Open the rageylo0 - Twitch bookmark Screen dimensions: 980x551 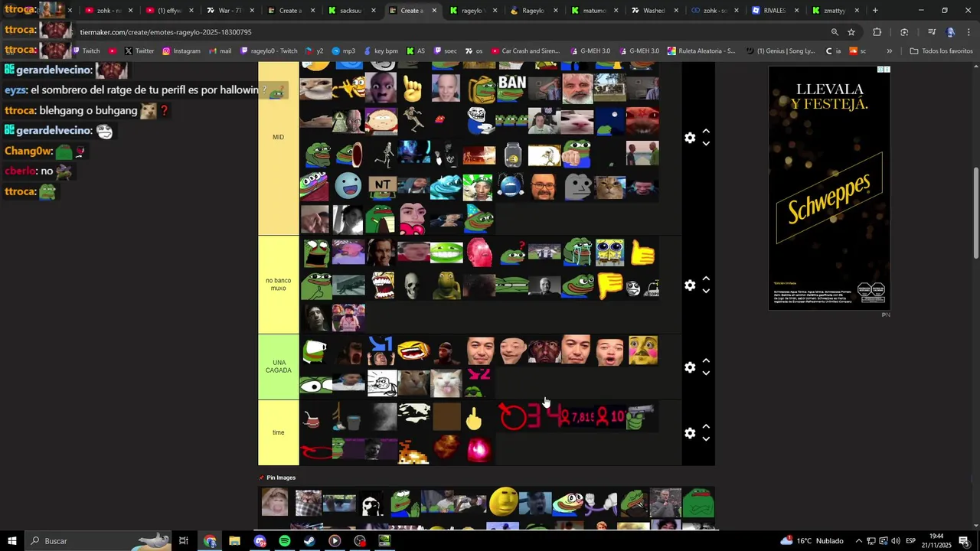click(269, 51)
